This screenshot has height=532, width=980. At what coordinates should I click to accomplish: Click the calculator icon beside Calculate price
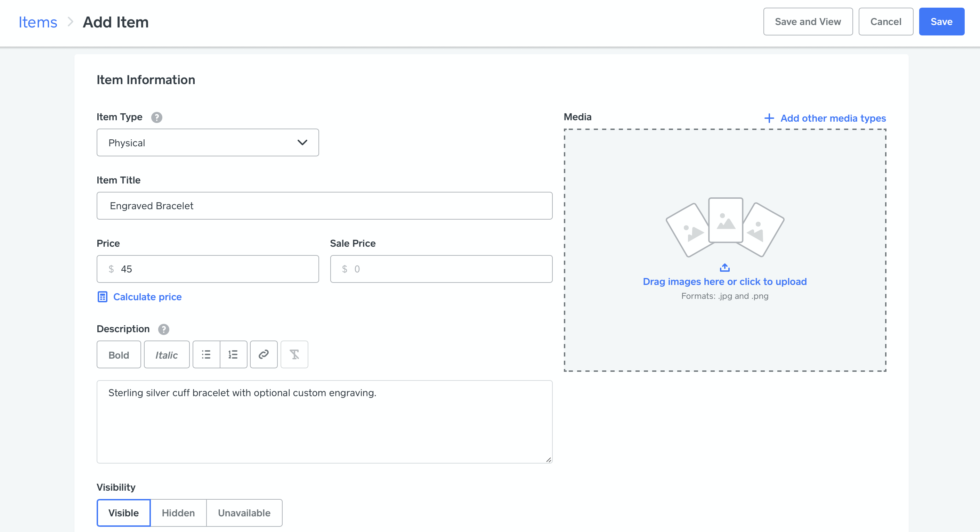pyautogui.click(x=102, y=297)
